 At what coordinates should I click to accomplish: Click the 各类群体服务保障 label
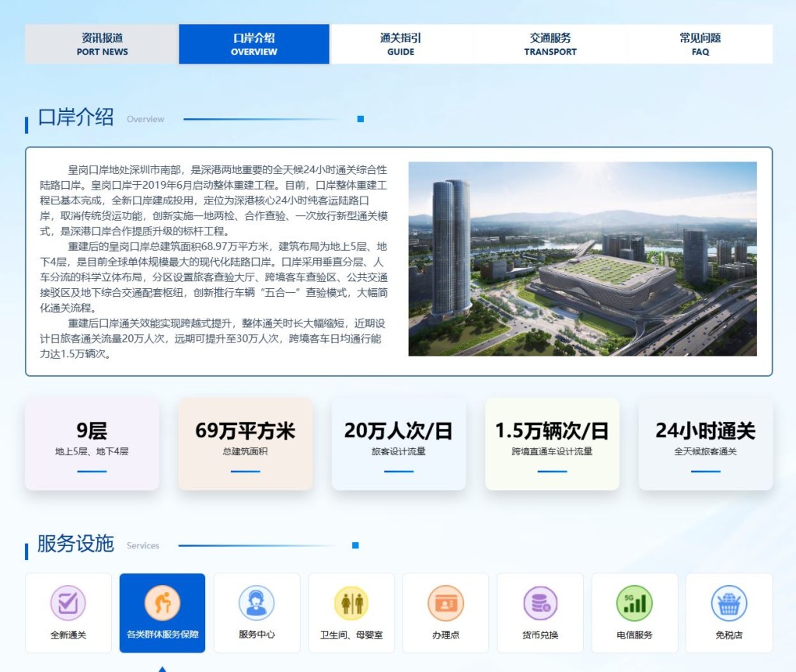point(162,635)
